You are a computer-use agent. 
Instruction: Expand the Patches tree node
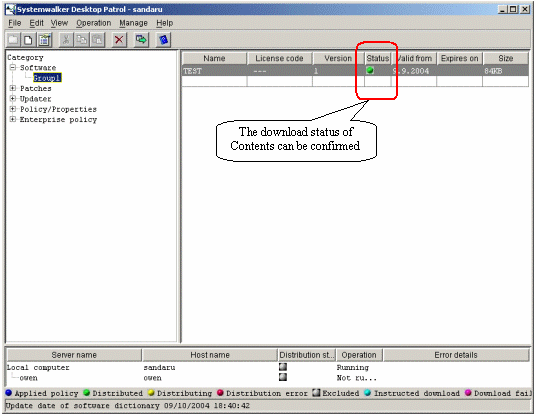tap(13, 88)
